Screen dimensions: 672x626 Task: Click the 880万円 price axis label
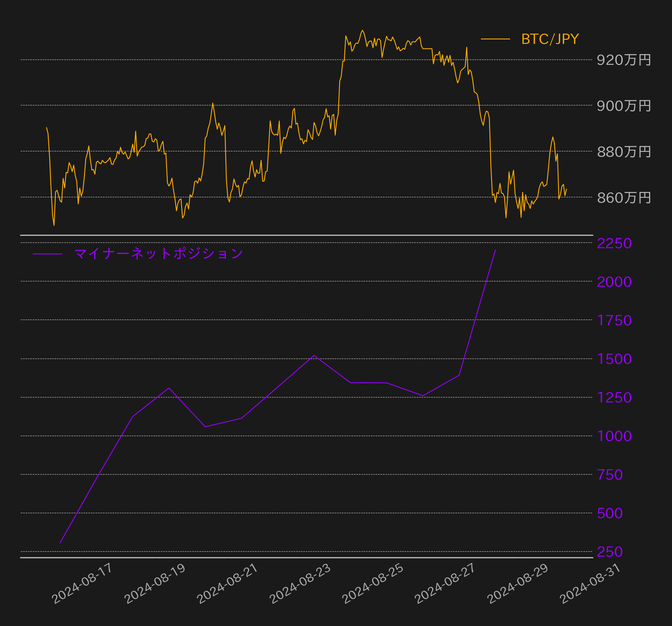pyautogui.click(x=624, y=152)
